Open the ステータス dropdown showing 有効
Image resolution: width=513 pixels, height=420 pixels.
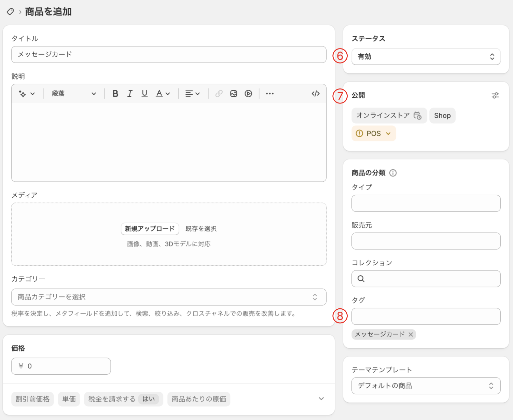(426, 57)
